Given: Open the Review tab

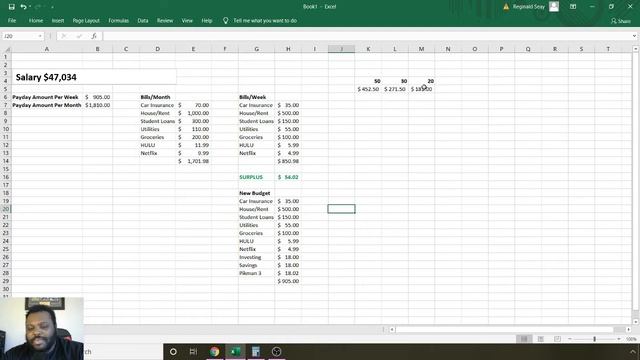Looking at the screenshot, I should (x=165, y=20).
